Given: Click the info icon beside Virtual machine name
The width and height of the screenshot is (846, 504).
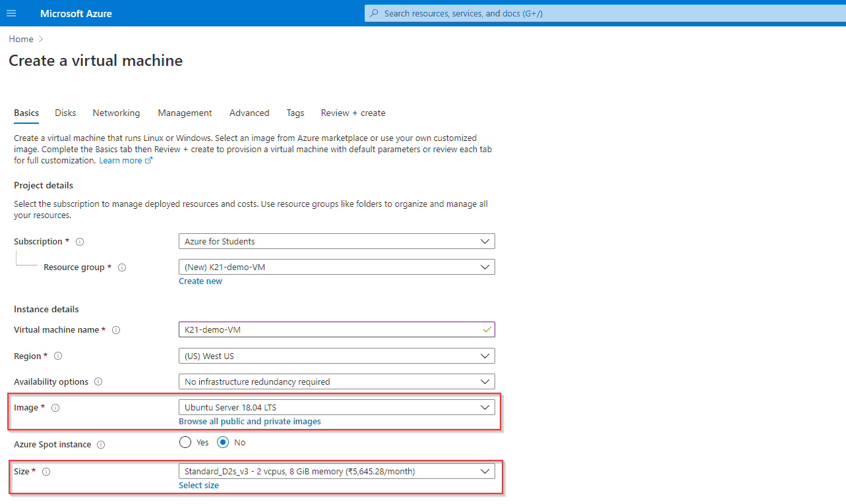Looking at the screenshot, I should pyautogui.click(x=116, y=329).
